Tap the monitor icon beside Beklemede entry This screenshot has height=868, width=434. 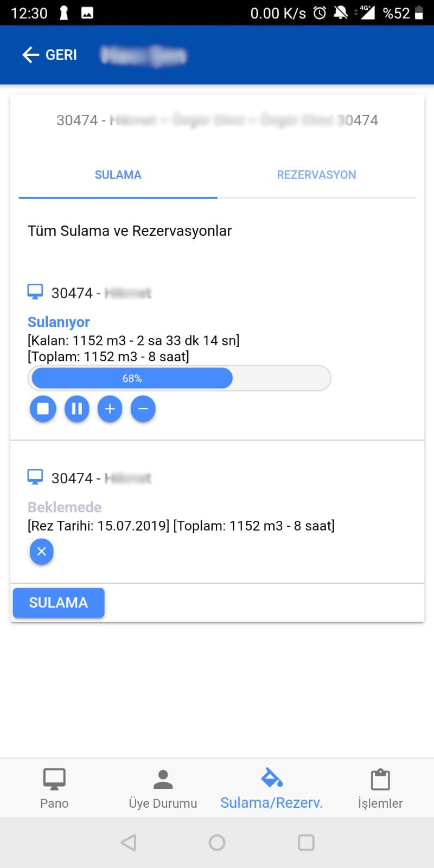click(35, 477)
